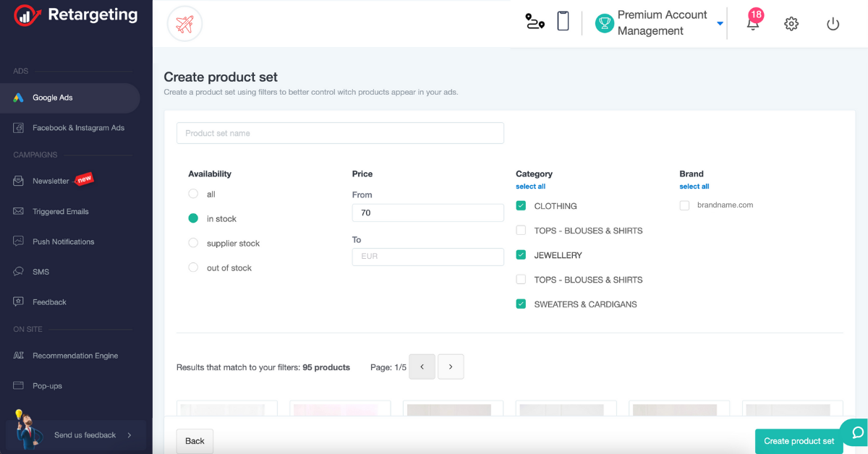Open notifications bell with 18 badge

click(x=753, y=21)
